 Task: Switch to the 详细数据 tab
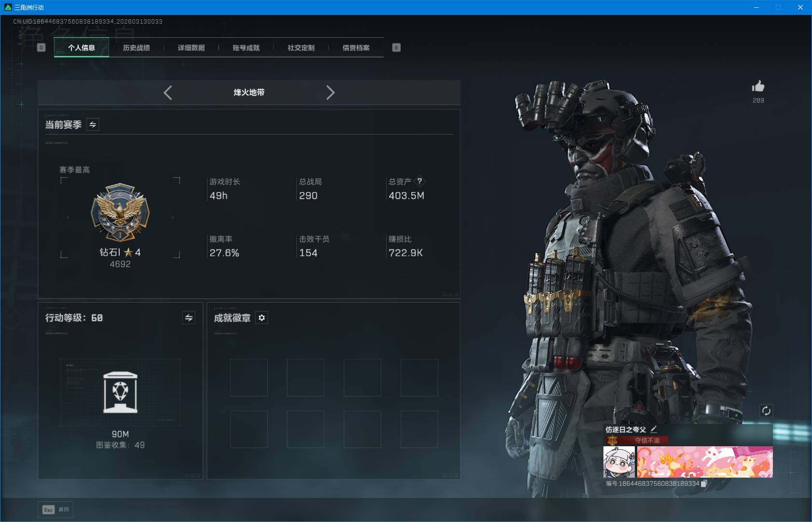click(191, 48)
